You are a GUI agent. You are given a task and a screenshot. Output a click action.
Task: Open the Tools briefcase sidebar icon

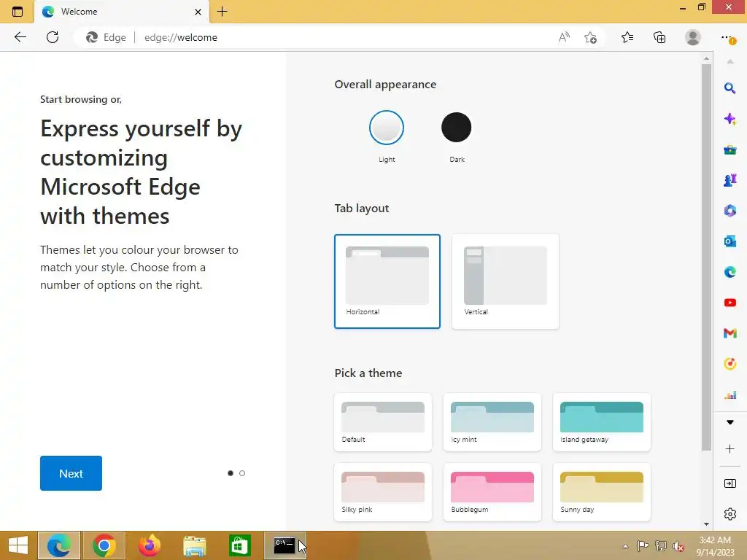(x=729, y=149)
